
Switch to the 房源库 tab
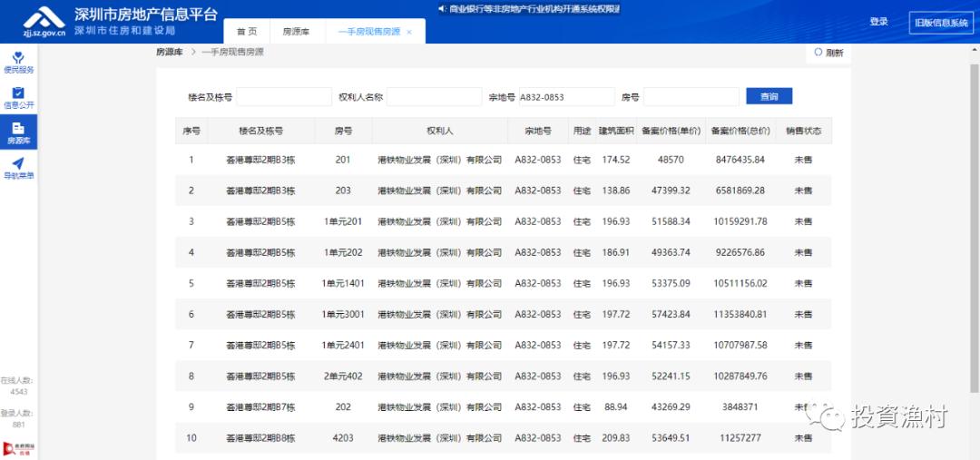click(296, 31)
